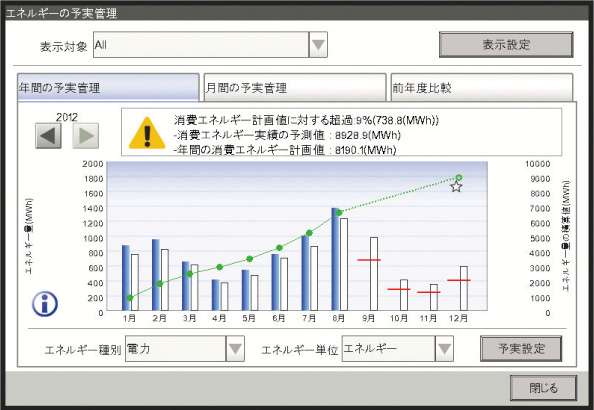The height and width of the screenshot is (410, 594).
Task: Switch to the 前年度比較 tab
Action: click(x=481, y=88)
